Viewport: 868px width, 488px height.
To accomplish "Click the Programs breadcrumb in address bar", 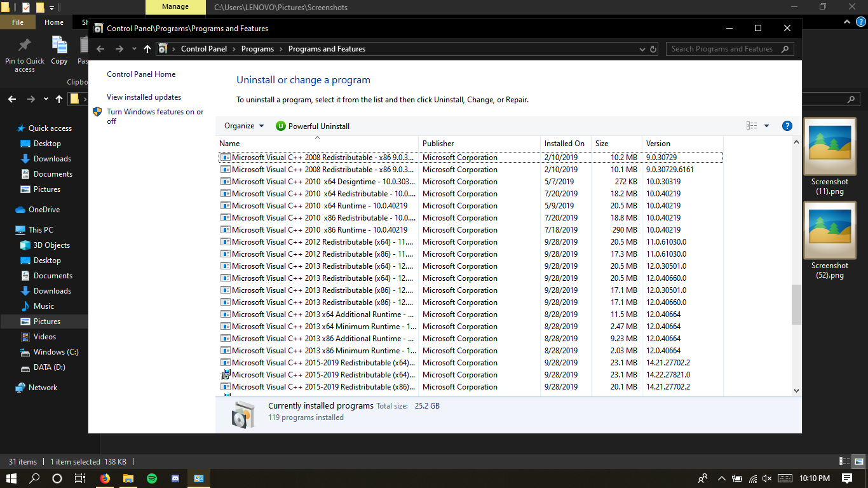I will tap(257, 49).
